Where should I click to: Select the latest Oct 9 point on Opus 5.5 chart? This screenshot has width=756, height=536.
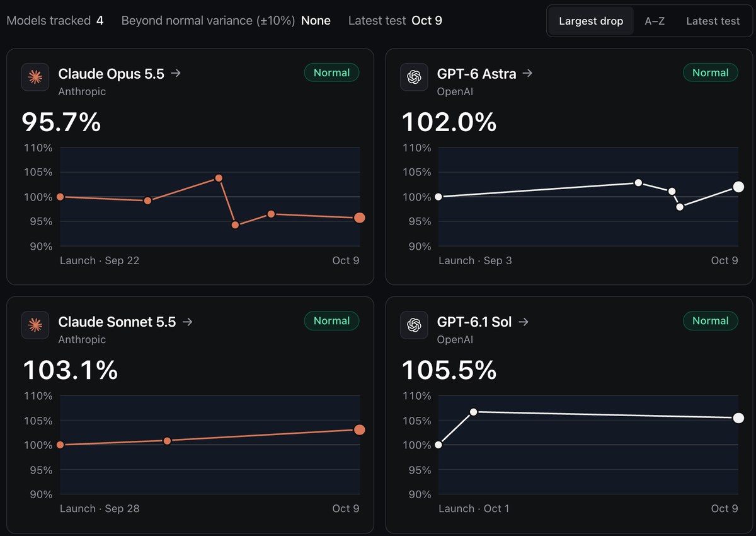click(x=359, y=218)
